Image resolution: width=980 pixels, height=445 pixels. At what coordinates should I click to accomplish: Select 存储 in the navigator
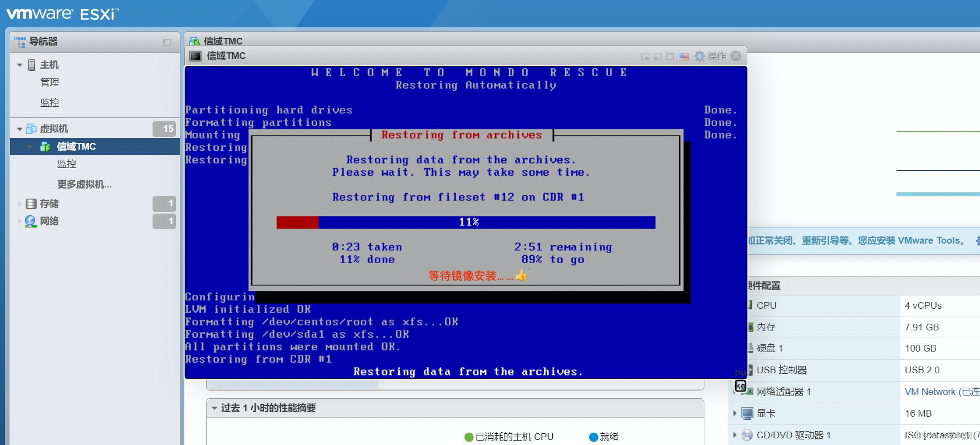pyautogui.click(x=49, y=204)
